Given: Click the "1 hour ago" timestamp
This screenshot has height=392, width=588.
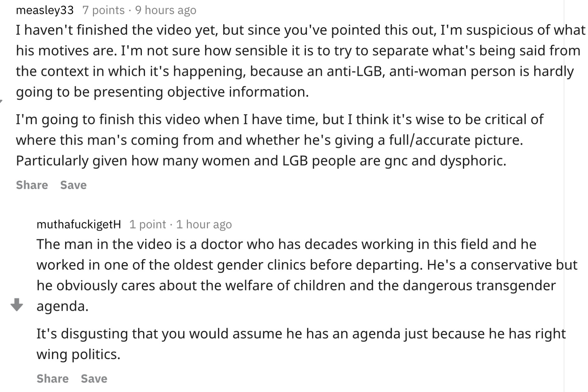Looking at the screenshot, I should coord(204,224).
